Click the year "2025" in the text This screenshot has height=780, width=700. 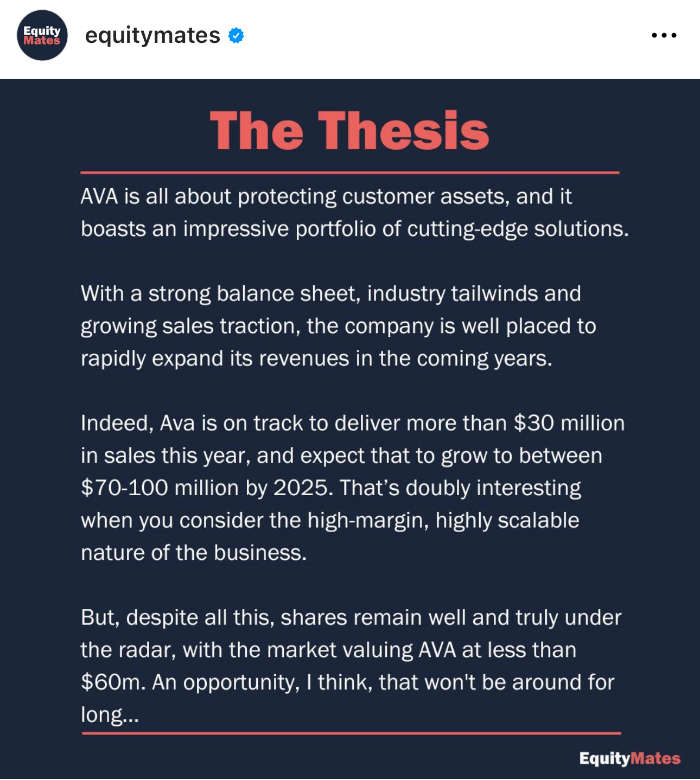(301, 488)
